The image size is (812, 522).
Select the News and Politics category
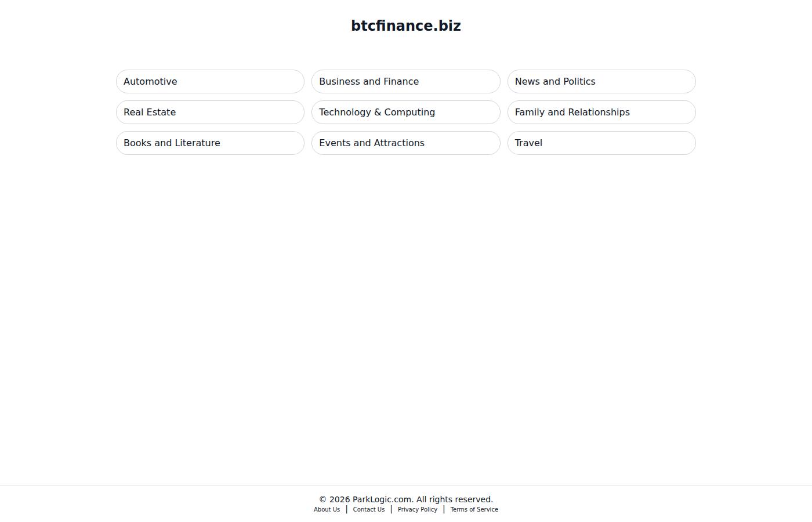[x=601, y=82]
